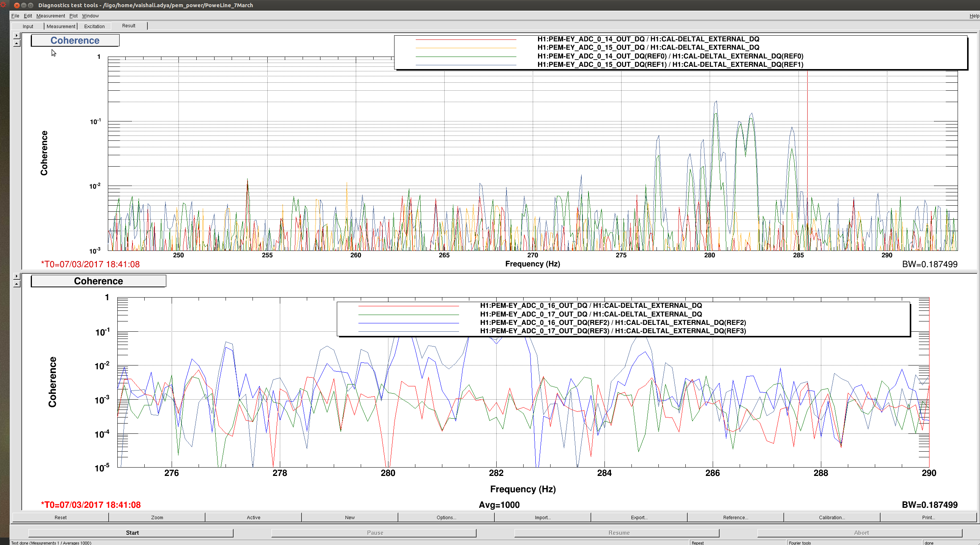Click the red gear icon in the Ubuntu launcher
980x545 pixels.
pos(3,5)
